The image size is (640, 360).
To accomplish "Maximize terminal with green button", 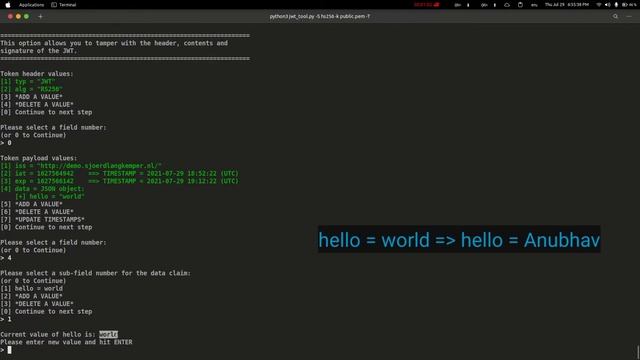I will (x=27, y=16).
